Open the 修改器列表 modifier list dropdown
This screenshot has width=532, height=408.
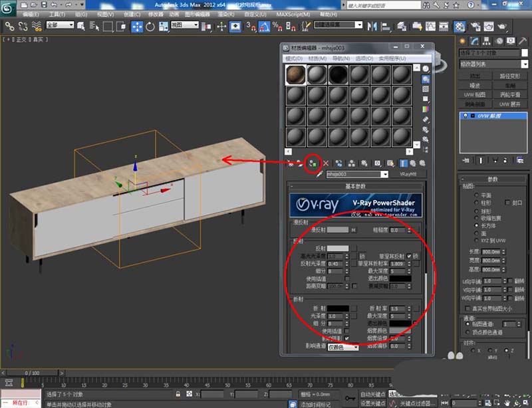pyautogui.click(x=492, y=64)
